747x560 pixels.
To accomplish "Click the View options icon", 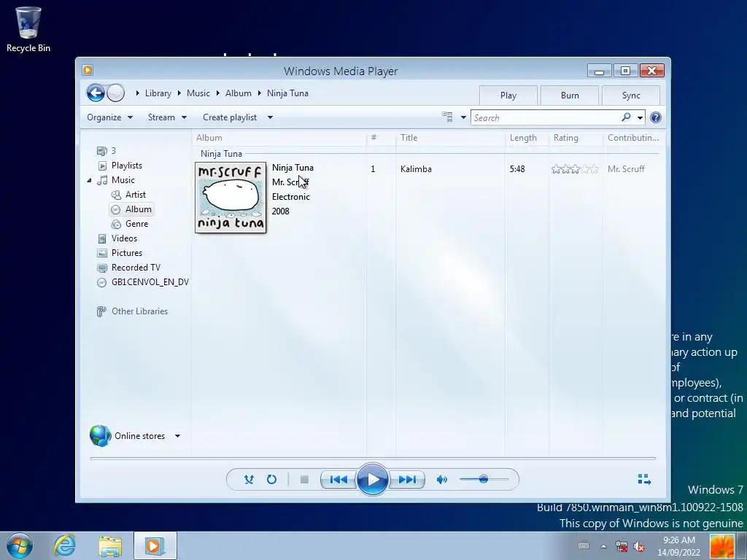I will pyautogui.click(x=447, y=117).
